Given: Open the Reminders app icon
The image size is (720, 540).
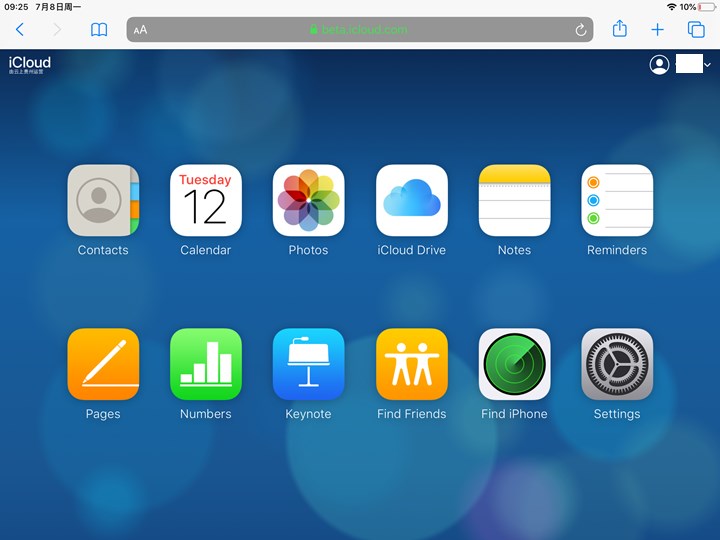Looking at the screenshot, I should coord(617,200).
